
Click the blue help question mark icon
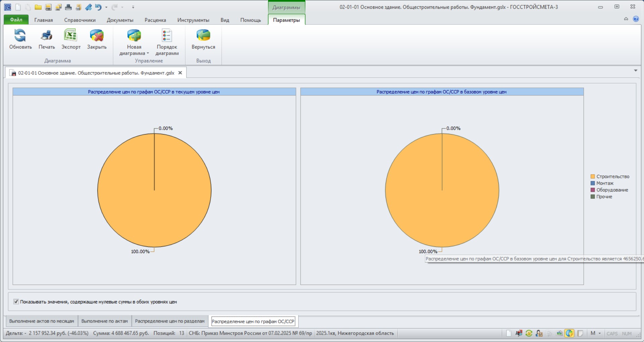[x=636, y=19]
